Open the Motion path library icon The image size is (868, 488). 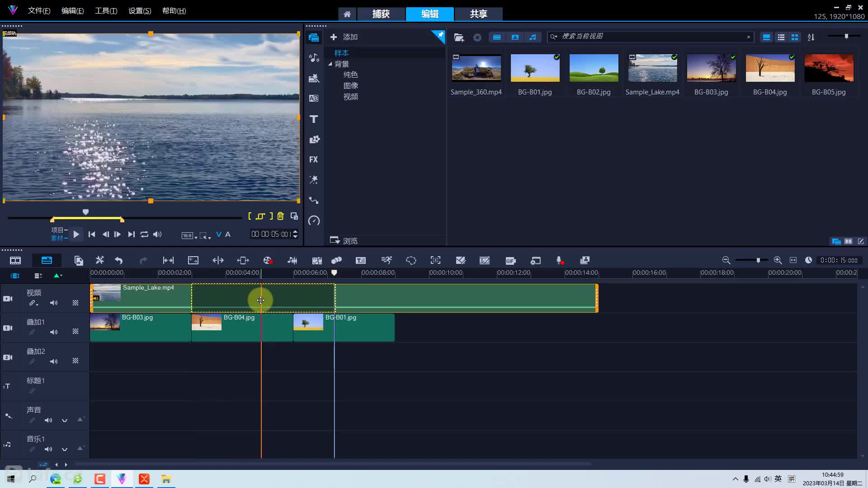click(314, 200)
